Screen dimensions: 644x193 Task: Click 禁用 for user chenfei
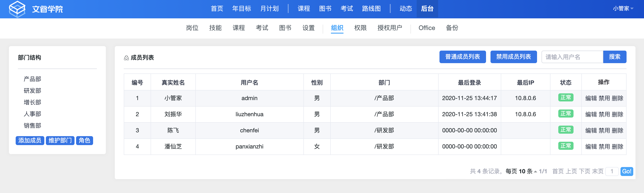[604, 131]
